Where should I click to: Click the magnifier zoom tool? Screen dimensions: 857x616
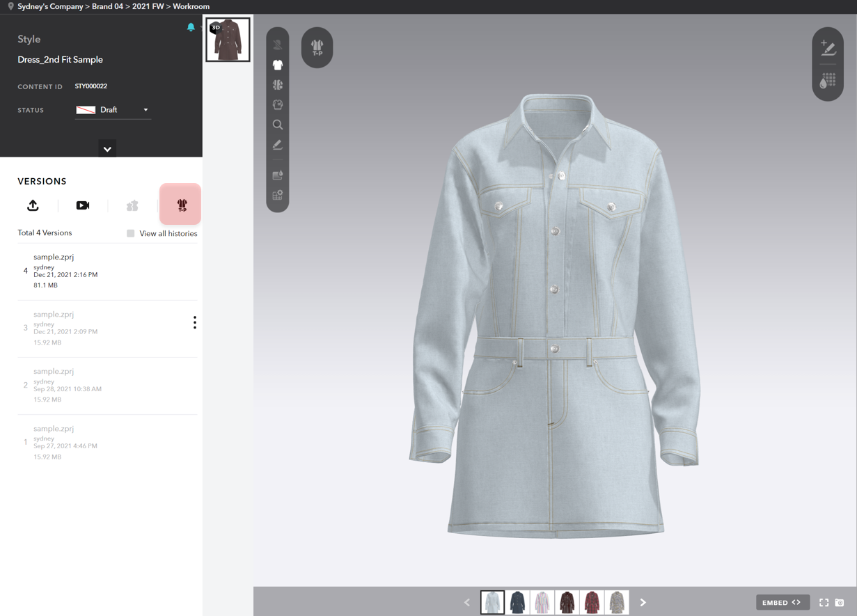[x=278, y=125]
